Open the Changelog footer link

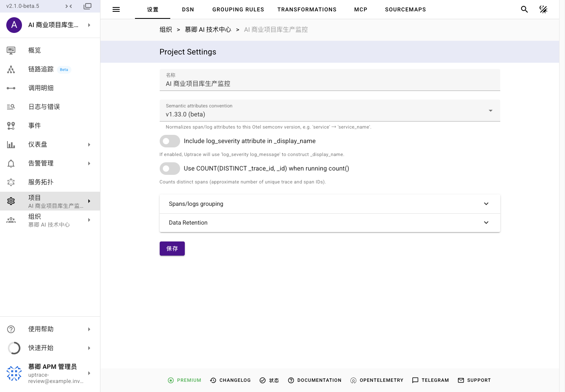pos(230,380)
